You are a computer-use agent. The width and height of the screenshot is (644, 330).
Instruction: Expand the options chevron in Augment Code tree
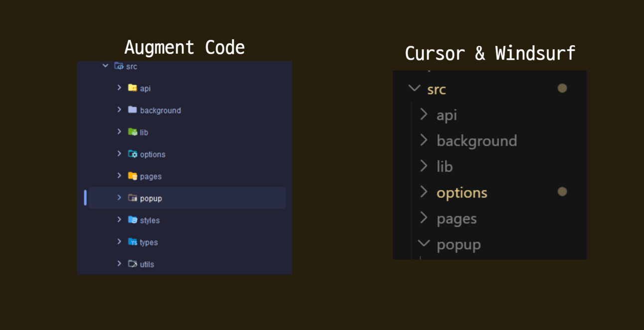[x=119, y=154]
